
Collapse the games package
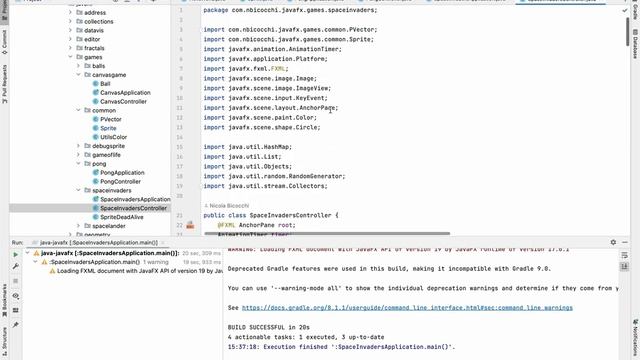(70, 57)
